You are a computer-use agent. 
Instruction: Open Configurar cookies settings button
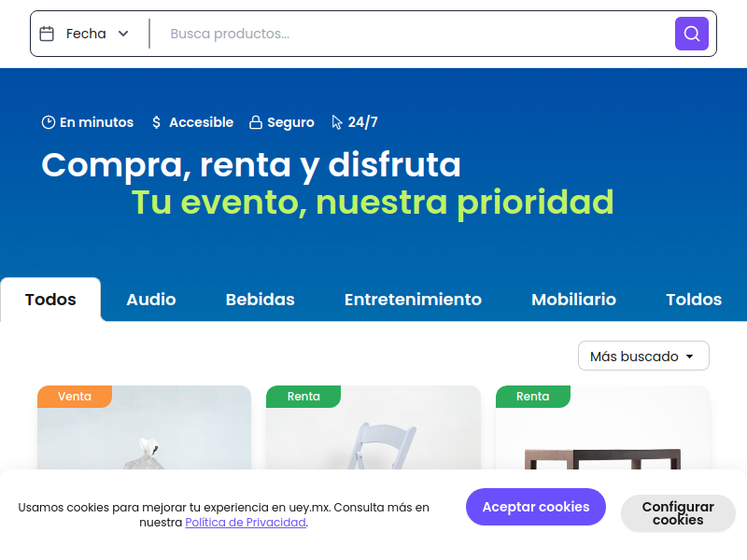678,512
